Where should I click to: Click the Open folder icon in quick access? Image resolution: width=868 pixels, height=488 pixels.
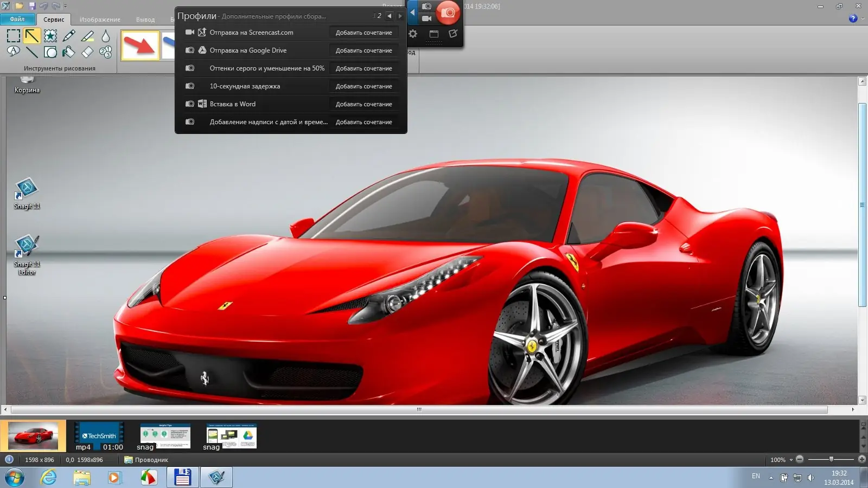[20, 6]
